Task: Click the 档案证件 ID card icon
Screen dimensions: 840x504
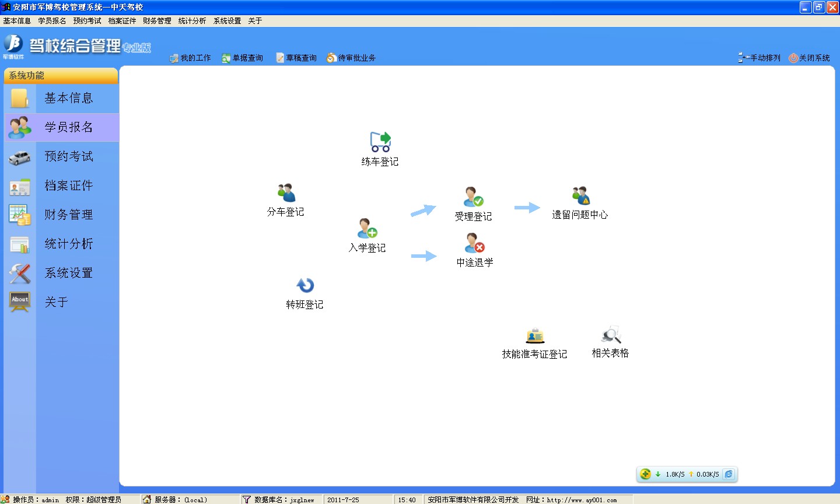Action: click(20, 186)
